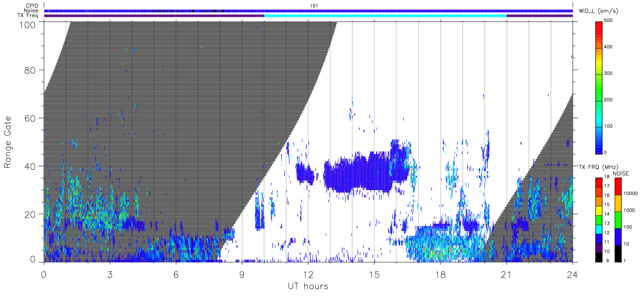Click the NOISE legend color bar
Viewport: 644px width, 297px height.
618,219
